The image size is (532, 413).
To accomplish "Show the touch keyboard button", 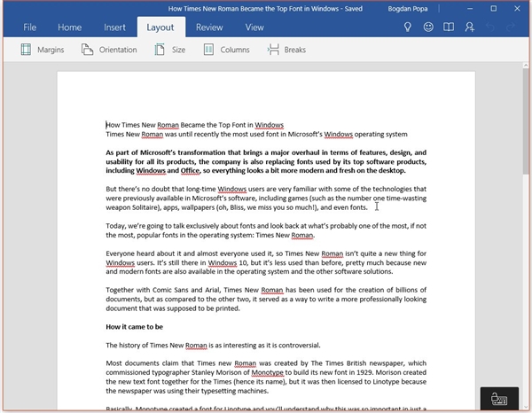I will 499,399.
